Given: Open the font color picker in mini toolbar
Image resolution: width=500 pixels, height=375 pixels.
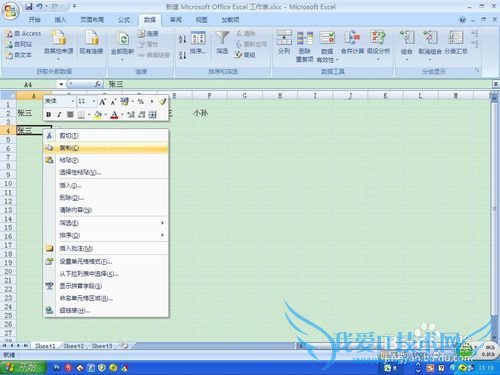Looking at the screenshot, I should click(122, 115).
